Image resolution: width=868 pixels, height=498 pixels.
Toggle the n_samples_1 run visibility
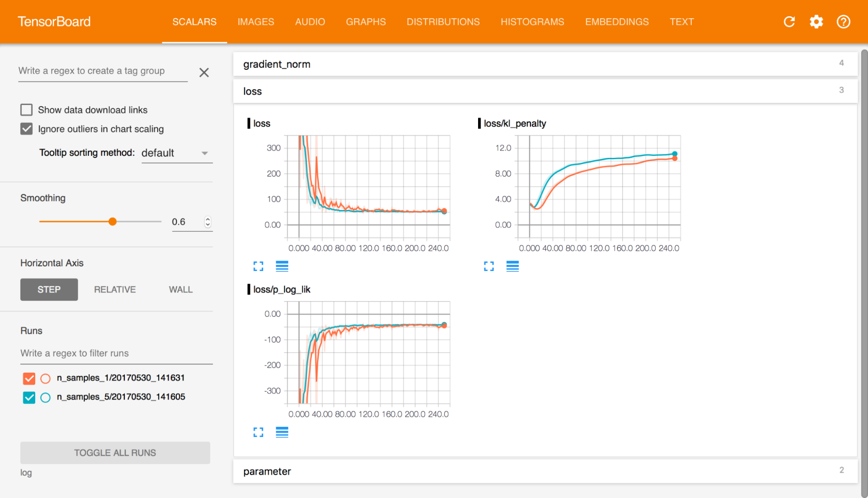pos(28,377)
